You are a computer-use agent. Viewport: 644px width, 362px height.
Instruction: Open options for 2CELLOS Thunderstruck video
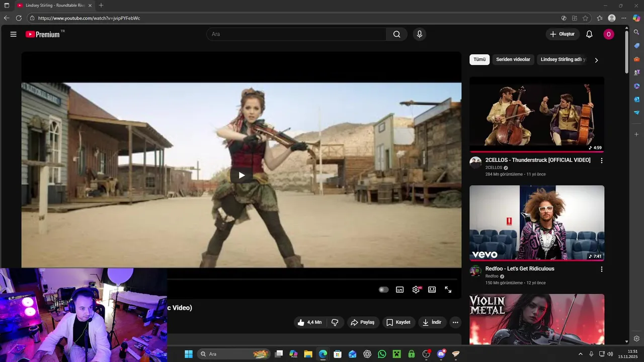coord(601,161)
